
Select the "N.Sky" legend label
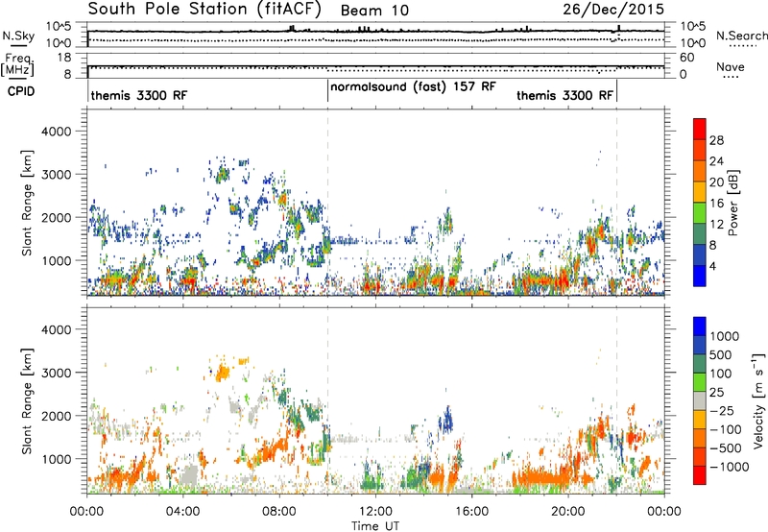pos(18,36)
